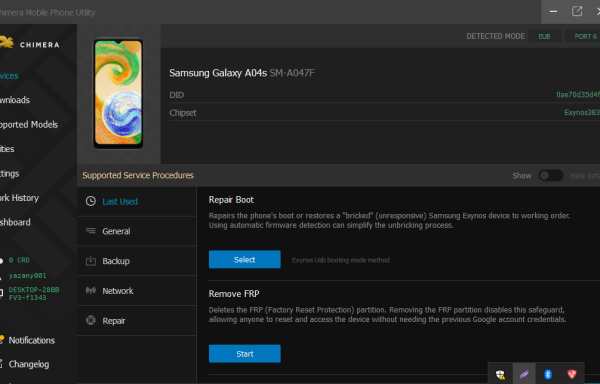The image size is (600, 384).
Task: Click the 0 CRD credits label
Action: (x=19, y=260)
